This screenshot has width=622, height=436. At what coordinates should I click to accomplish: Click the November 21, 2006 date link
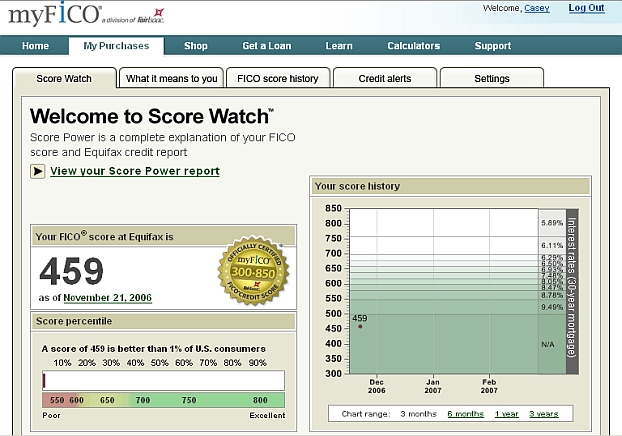[x=108, y=298]
